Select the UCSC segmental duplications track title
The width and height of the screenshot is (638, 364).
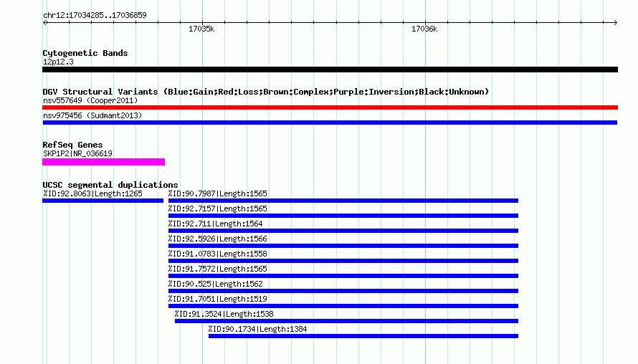click(110, 185)
